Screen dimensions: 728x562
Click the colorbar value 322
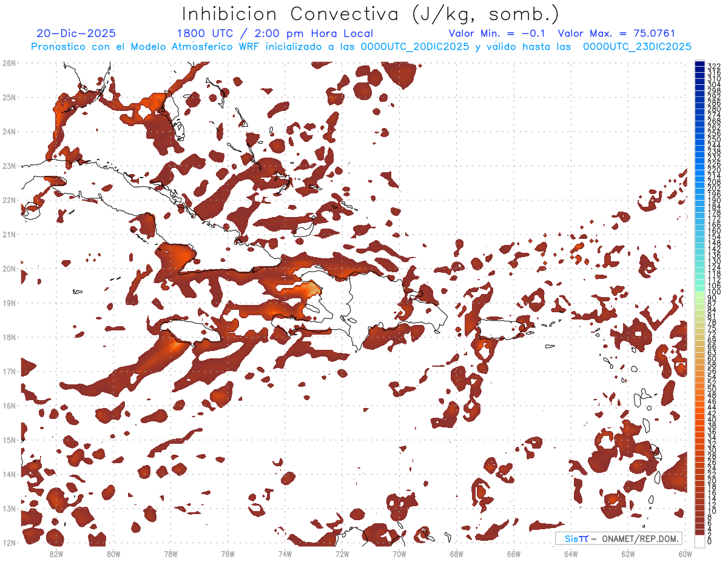(x=714, y=66)
